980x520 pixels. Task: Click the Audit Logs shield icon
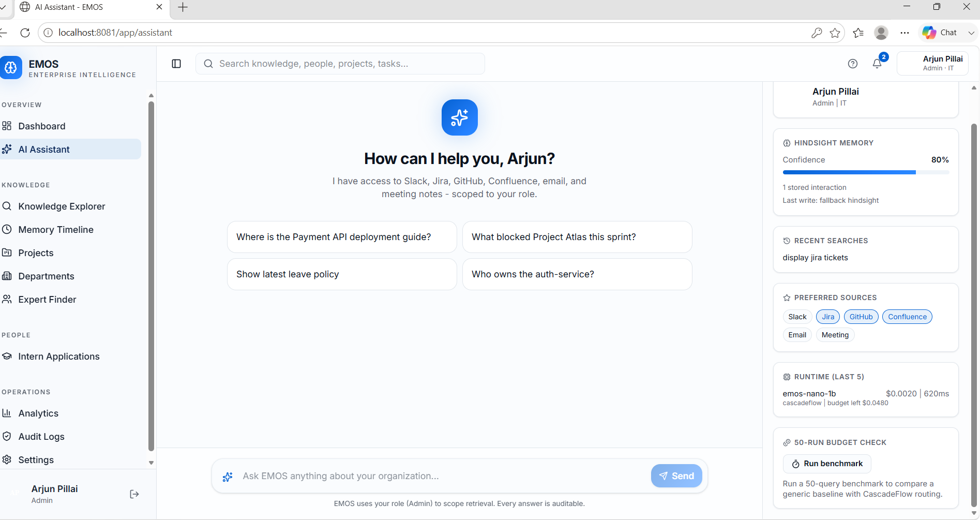7,436
